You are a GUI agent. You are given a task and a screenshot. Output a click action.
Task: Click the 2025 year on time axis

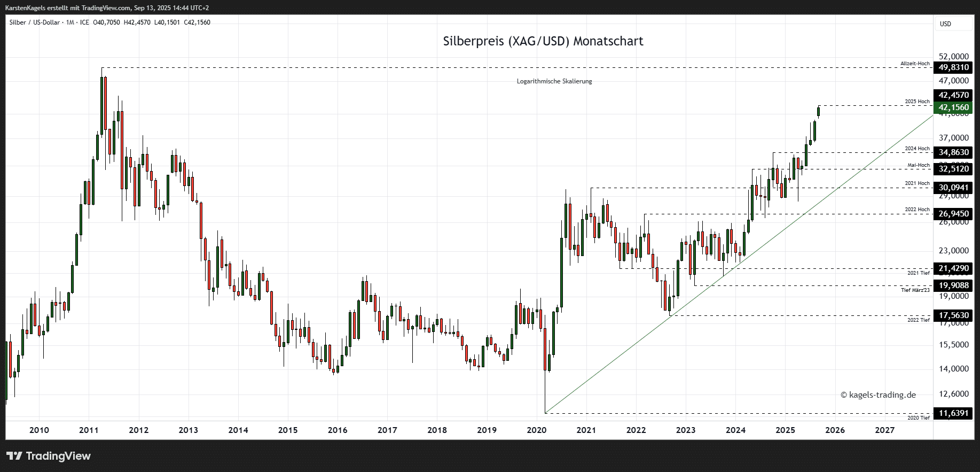coord(785,430)
